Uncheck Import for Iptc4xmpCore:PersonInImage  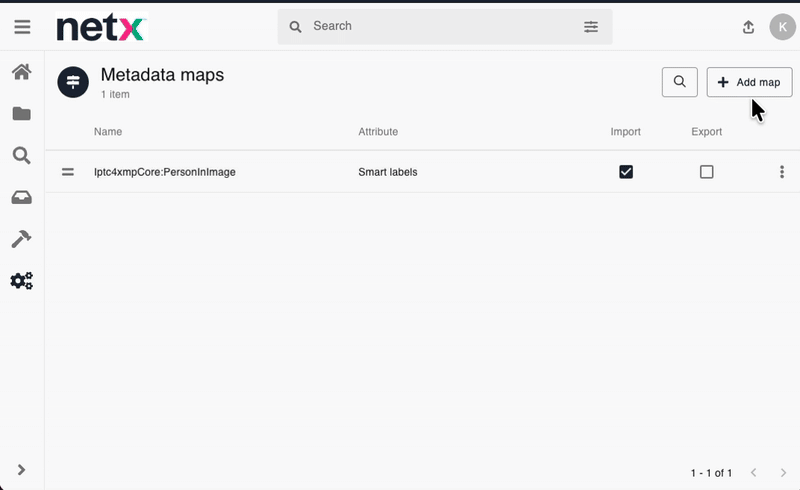coord(626,172)
